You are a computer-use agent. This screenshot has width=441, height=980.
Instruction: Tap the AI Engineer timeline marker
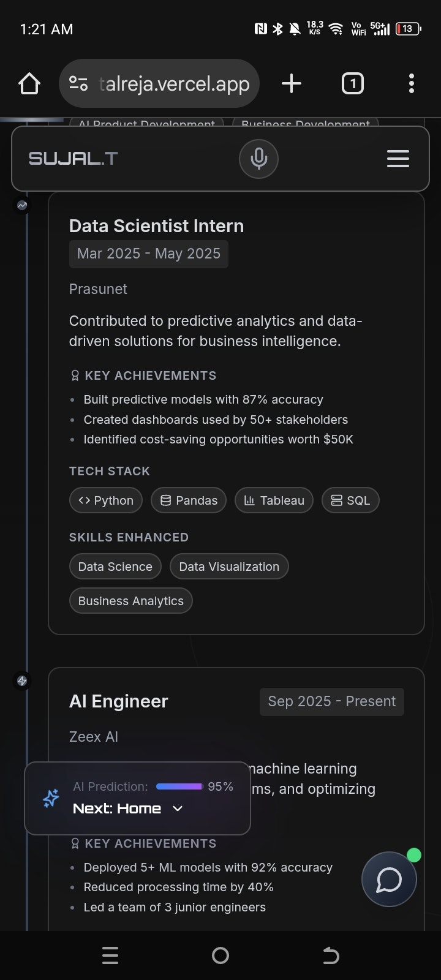pos(22,680)
